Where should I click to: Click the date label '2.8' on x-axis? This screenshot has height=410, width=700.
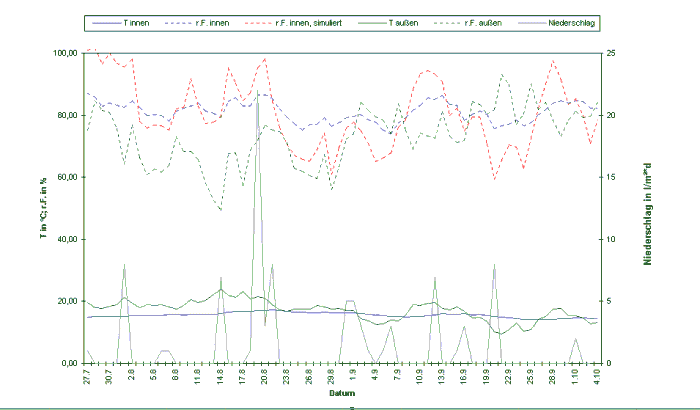pyautogui.click(x=132, y=377)
